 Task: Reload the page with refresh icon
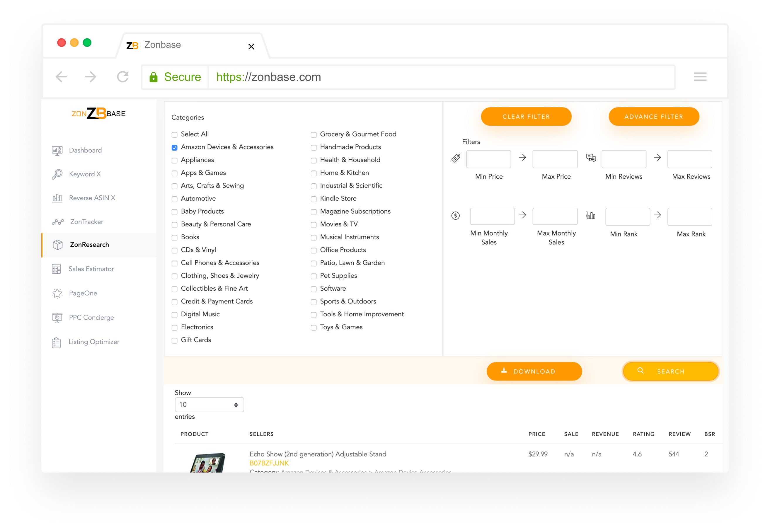(x=123, y=77)
